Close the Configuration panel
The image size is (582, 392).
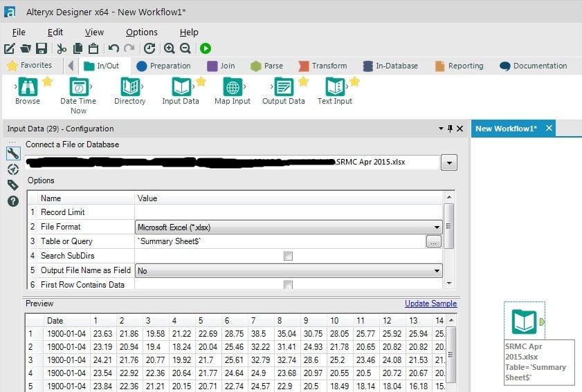click(460, 129)
